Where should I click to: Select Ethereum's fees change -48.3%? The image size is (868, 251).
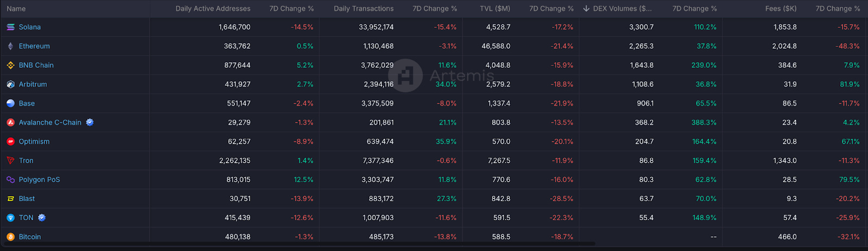click(x=848, y=46)
